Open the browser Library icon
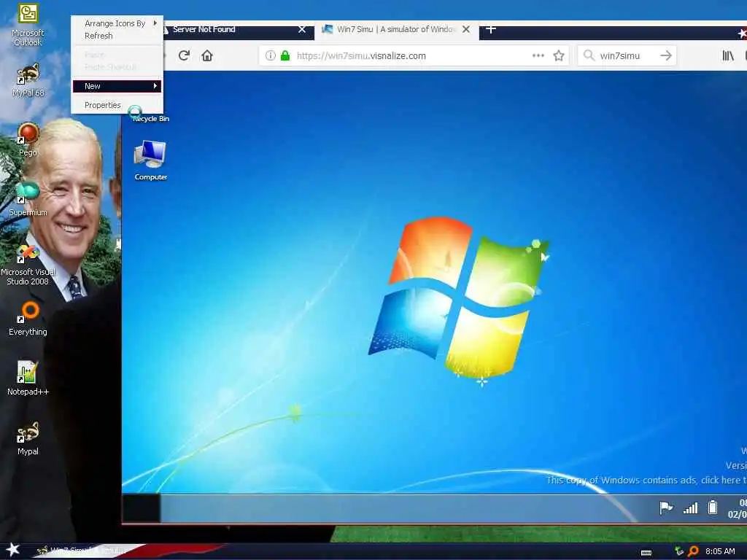The height and width of the screenshot is (560, 747). (728, 55)
